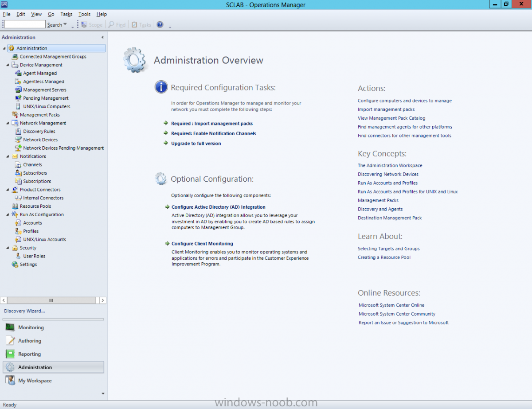Open the Edit menu

21,14
